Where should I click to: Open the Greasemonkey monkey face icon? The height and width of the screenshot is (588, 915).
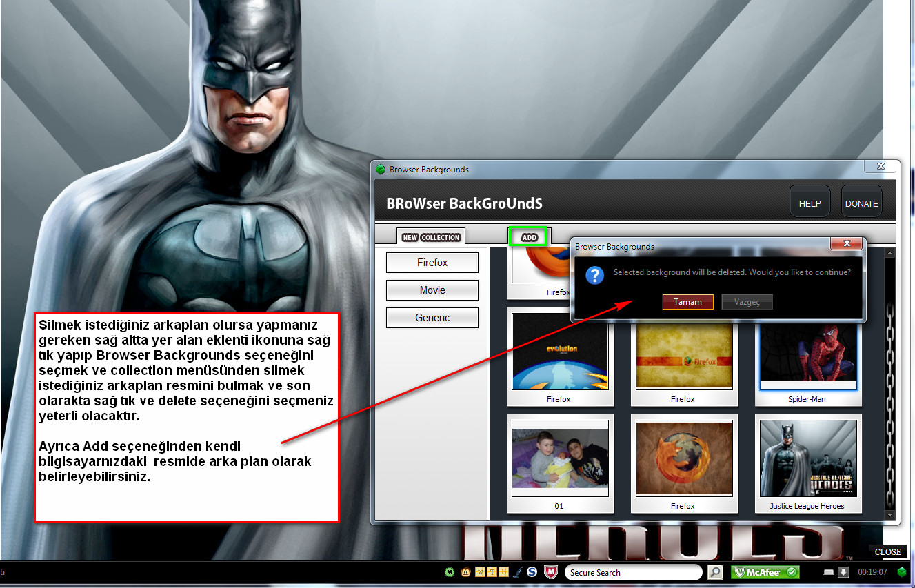pos(466,572)
